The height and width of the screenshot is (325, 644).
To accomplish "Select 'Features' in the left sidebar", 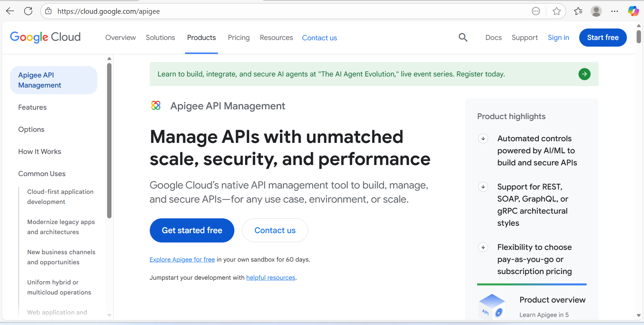I will [x=33, y=107].
